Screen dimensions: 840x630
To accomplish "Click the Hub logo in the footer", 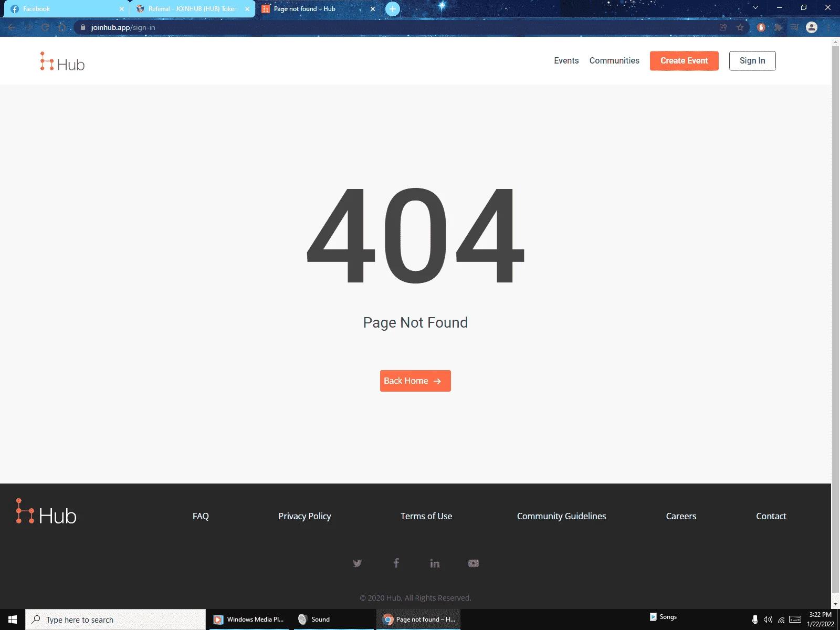I will pos(46,512).
